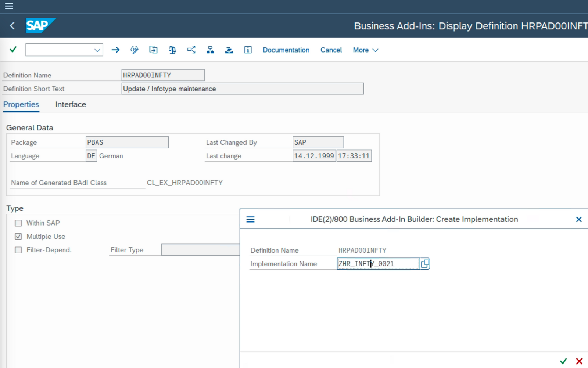
Task: Click the check/balance scale icon
Action: click(172, 50)
